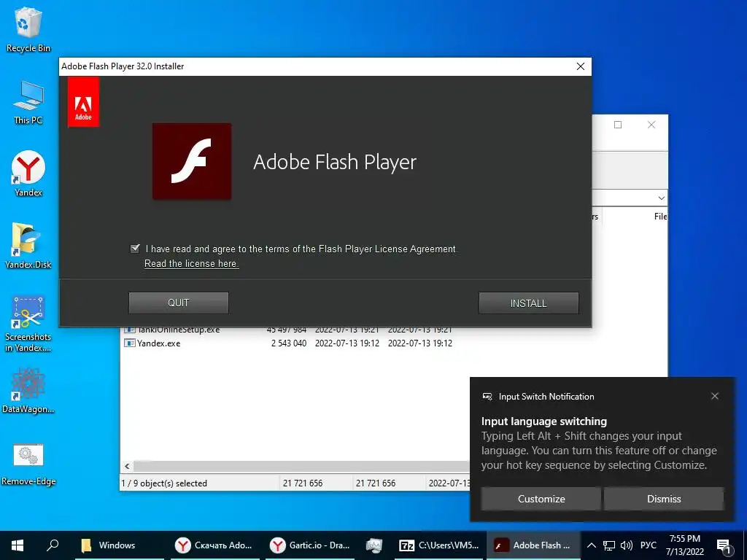This screenshot has height=560, width=747.
Task: Select the This PC desktop icon
Action: (x=28, y=102)
